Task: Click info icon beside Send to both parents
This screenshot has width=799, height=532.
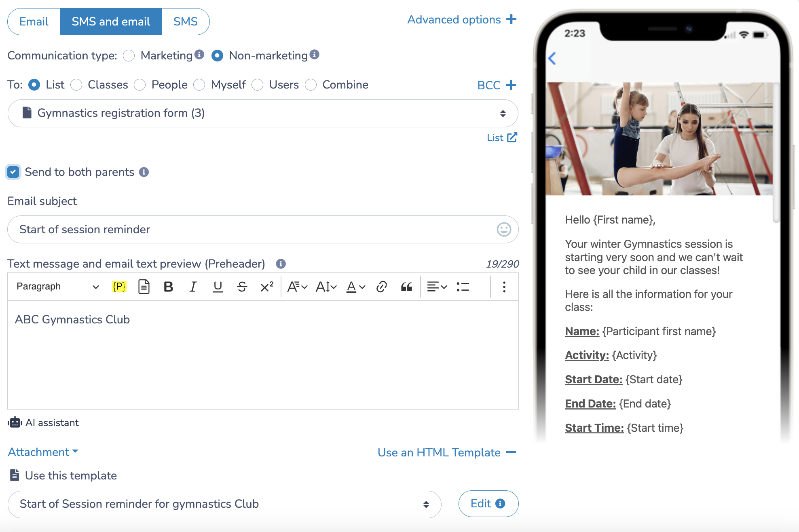Action: [144, 172]
